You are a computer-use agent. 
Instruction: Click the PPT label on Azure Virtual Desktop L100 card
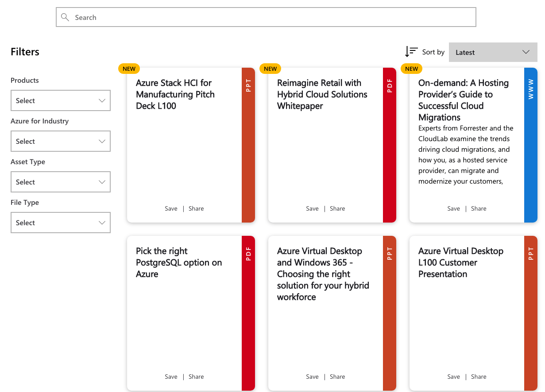click(x=531, y=254)
